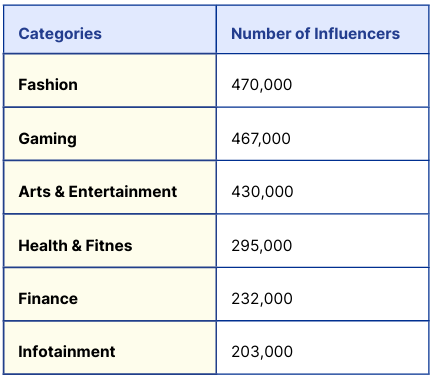
Task: Select the Health & Fitnes cell
Action: click(110, 241)
